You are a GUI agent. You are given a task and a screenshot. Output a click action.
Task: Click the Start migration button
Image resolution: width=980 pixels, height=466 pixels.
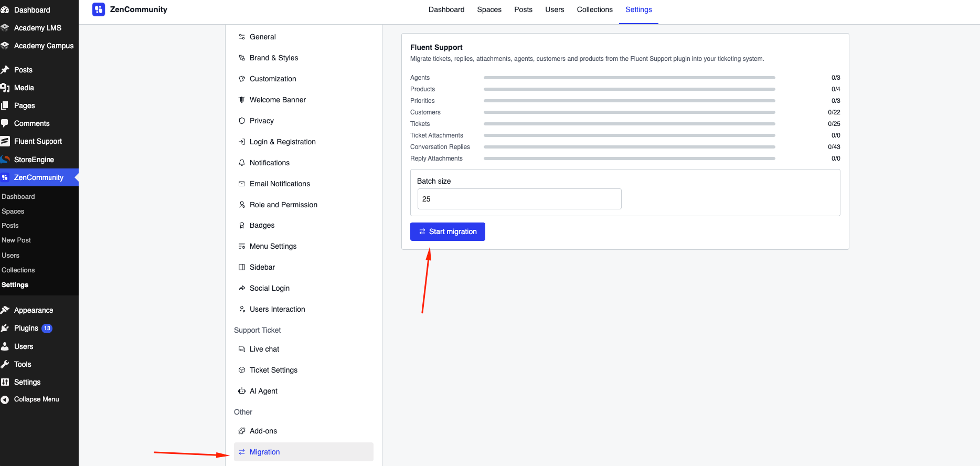[x=448, y=231]
